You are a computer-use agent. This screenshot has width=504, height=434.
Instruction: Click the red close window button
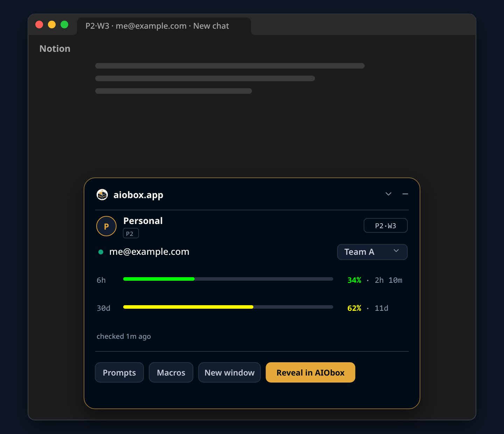(39, 24)
